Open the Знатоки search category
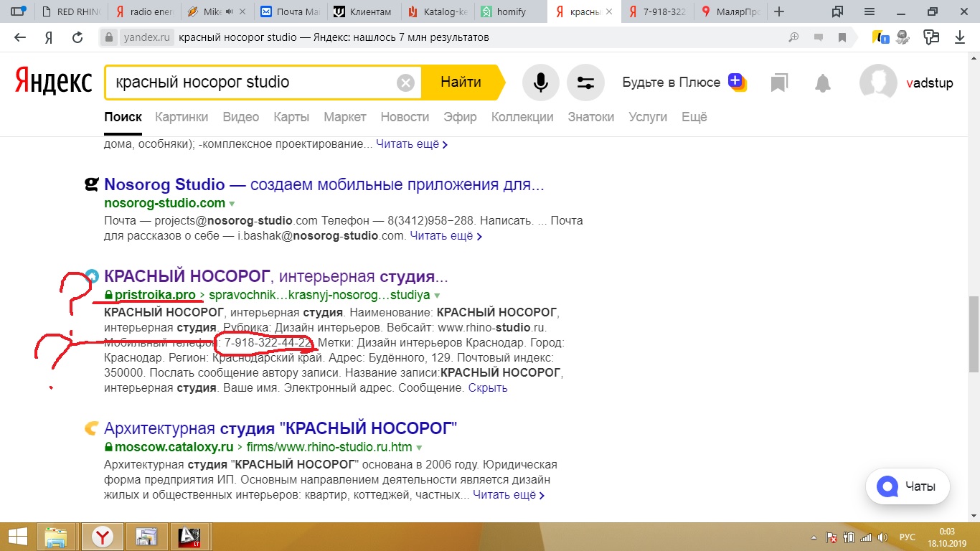Screen dimensions: 980x551 (x=591, y=117)
